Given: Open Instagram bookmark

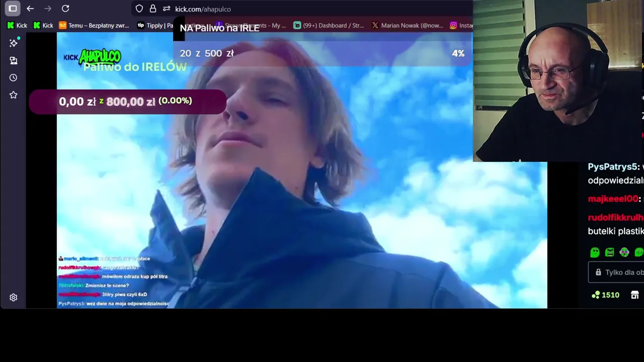Looking at the screenshot, I should coord(461,25).
